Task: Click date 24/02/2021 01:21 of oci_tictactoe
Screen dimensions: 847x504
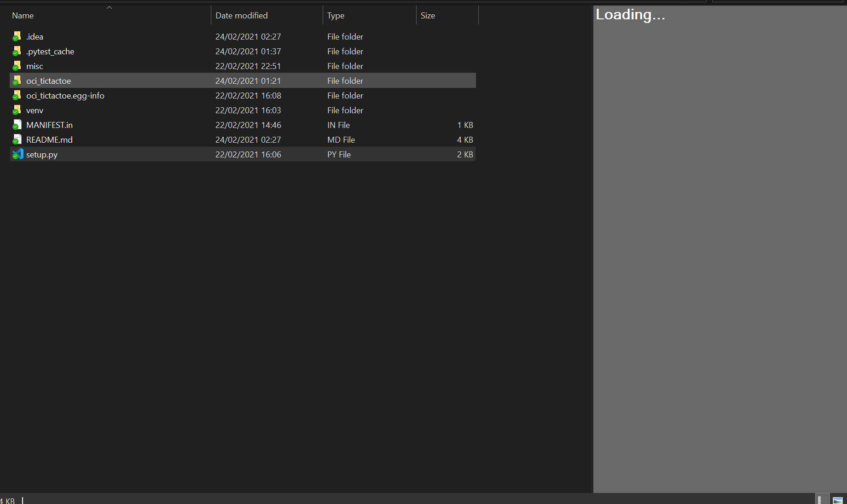Action: [248, 81]
